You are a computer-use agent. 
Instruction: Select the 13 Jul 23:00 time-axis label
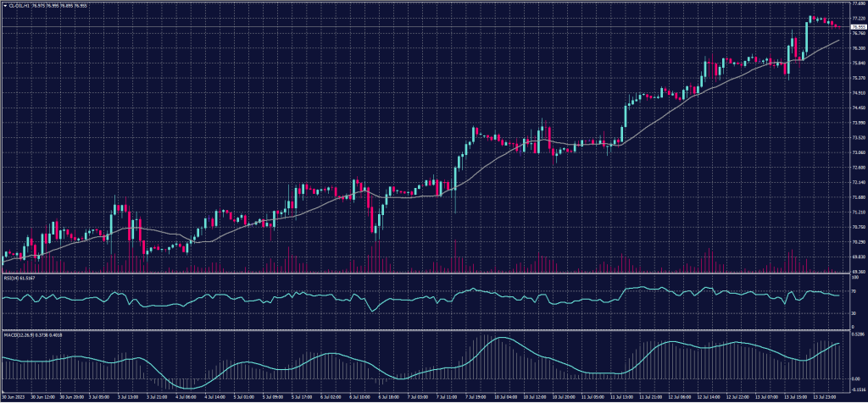click(824, 396)
